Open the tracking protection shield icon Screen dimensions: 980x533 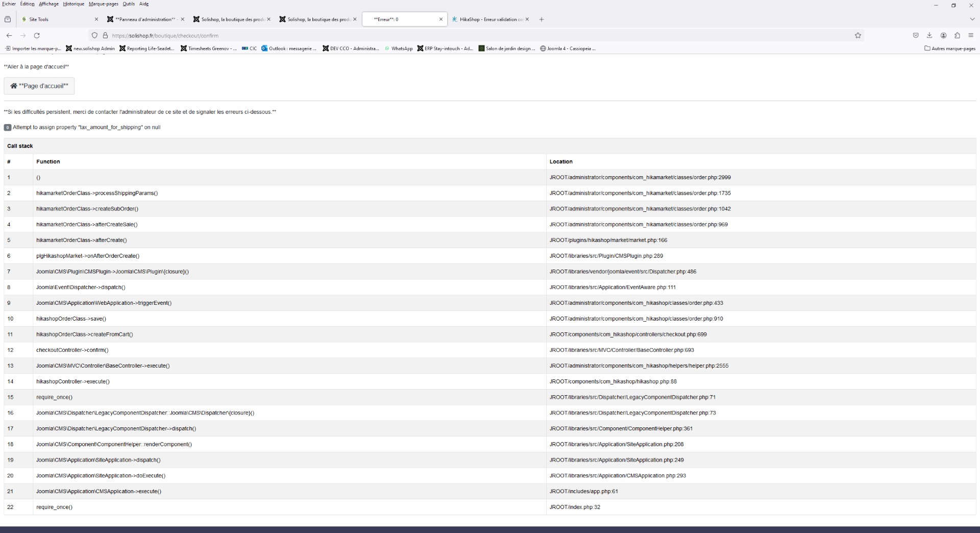[94, 35]
